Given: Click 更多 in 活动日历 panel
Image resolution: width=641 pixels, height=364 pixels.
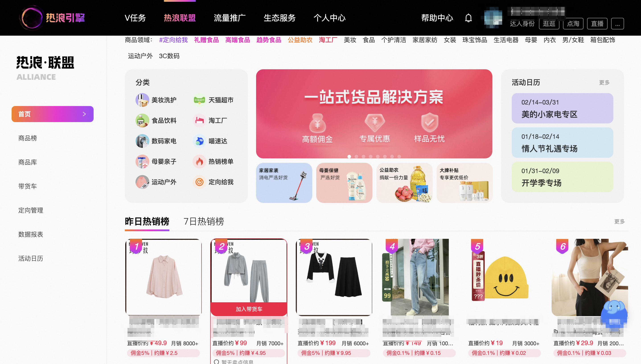Looking at the screenshot, I should tap(604, 82).
